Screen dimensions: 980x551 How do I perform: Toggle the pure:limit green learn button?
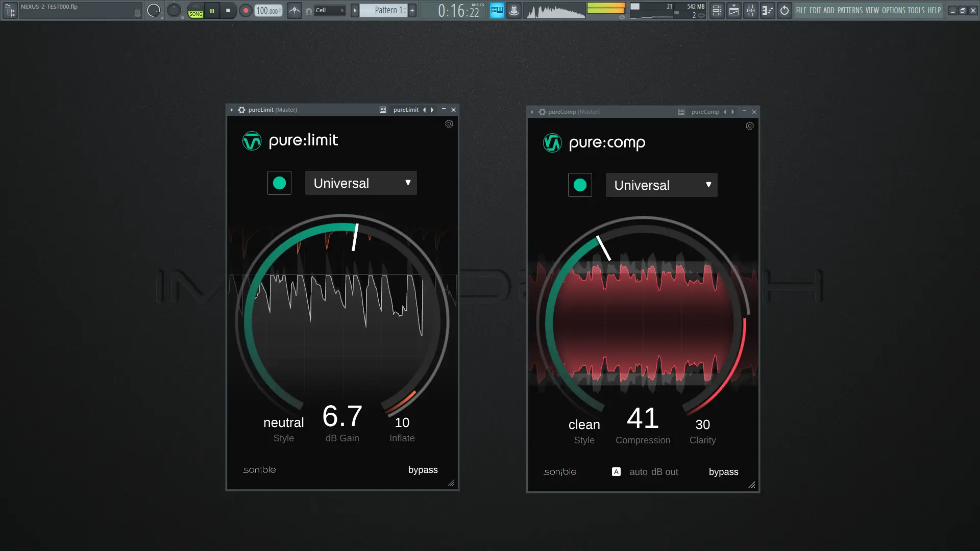click(x=279, y=183)
